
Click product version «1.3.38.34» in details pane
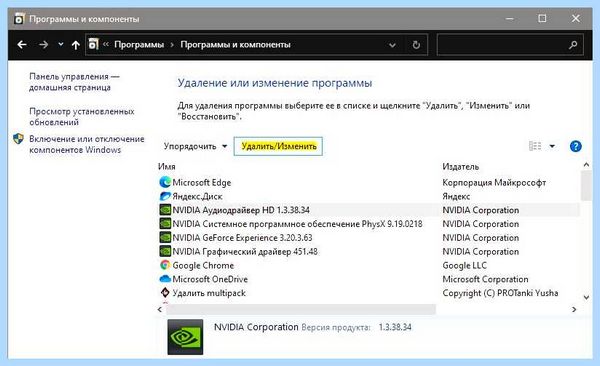point(395,327)
